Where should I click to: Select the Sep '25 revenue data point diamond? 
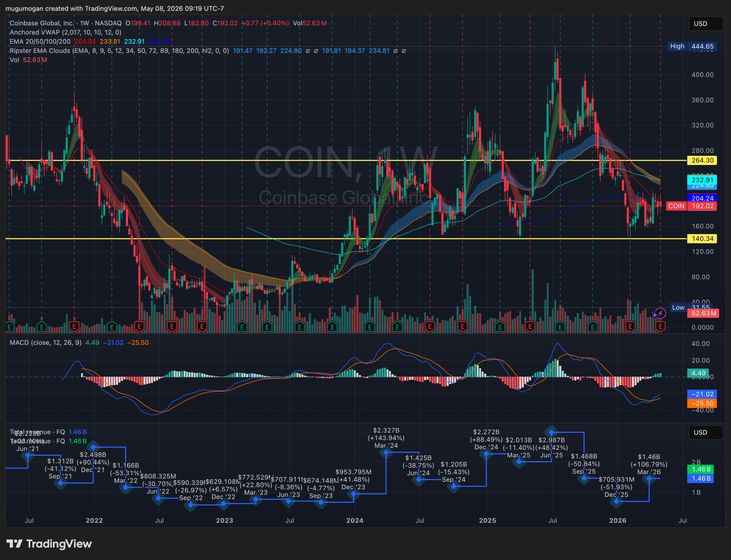coord(584,478)
